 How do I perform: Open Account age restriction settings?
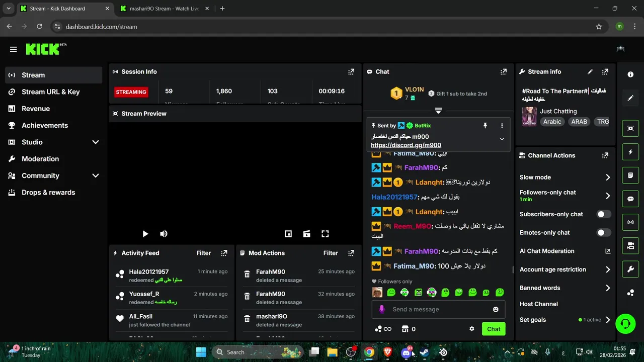[565, 269]
